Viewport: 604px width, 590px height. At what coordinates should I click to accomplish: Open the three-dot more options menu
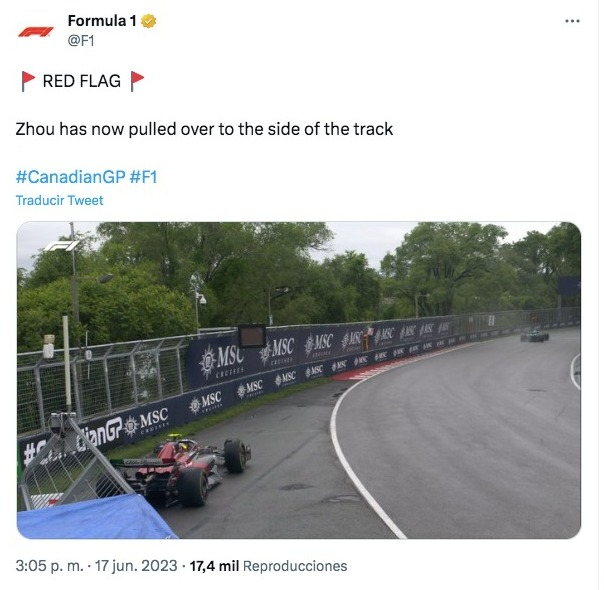572,21
